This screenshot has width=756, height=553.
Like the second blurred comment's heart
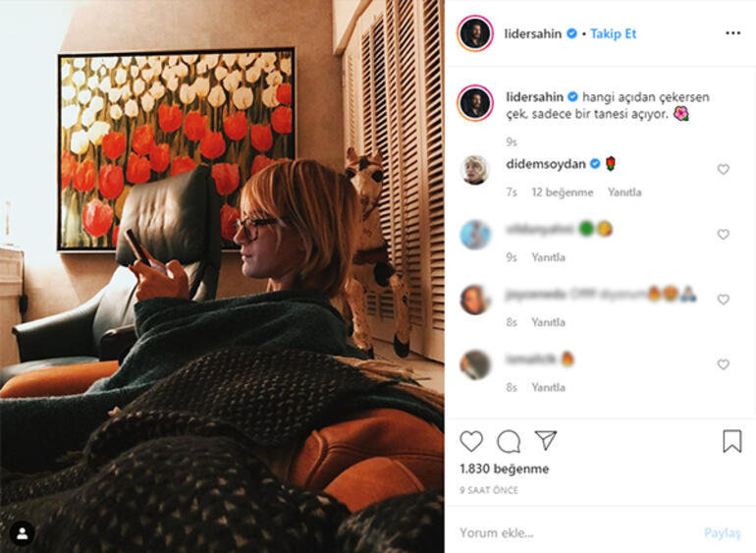pyautogui.click(x=723, y=235)
